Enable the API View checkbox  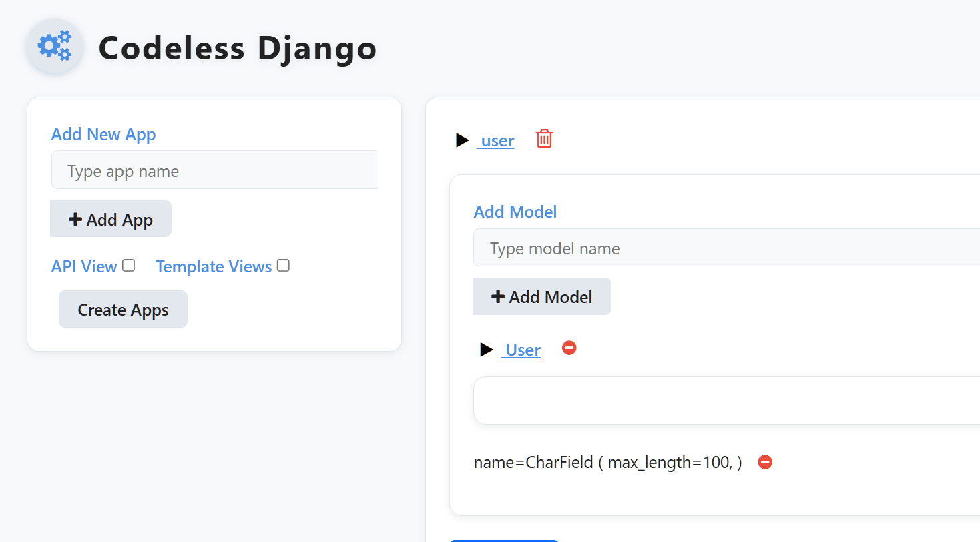point(129,266)
